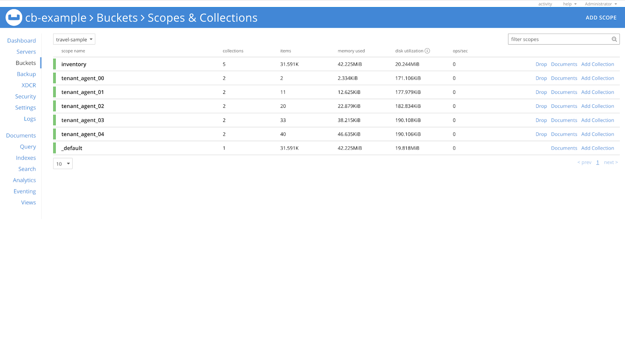View Documents for the _default scope
625x364 pixels.
[x=564, y=148]
